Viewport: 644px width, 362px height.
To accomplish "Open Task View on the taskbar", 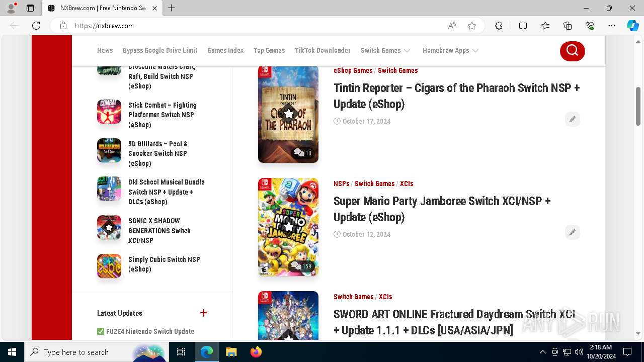I will click(x=181, y=352).
